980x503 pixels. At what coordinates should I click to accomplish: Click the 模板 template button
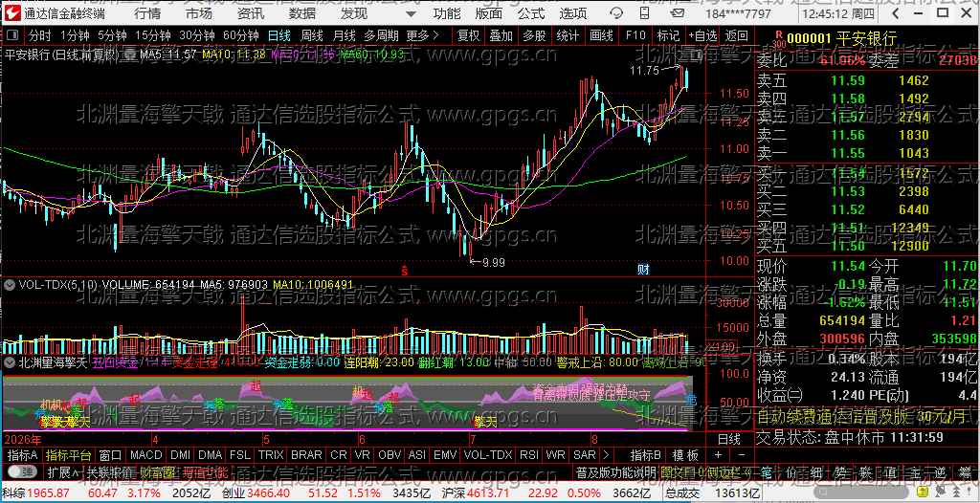(684, 455)
